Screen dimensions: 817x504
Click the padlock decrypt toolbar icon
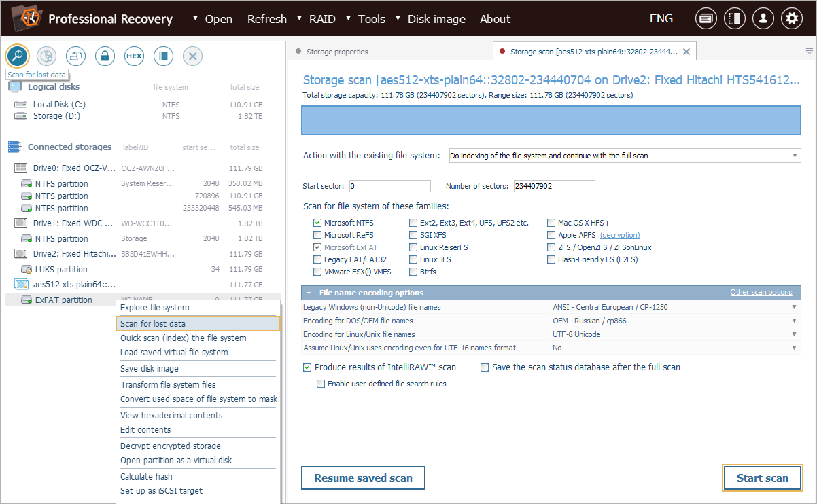coord(105,56)
